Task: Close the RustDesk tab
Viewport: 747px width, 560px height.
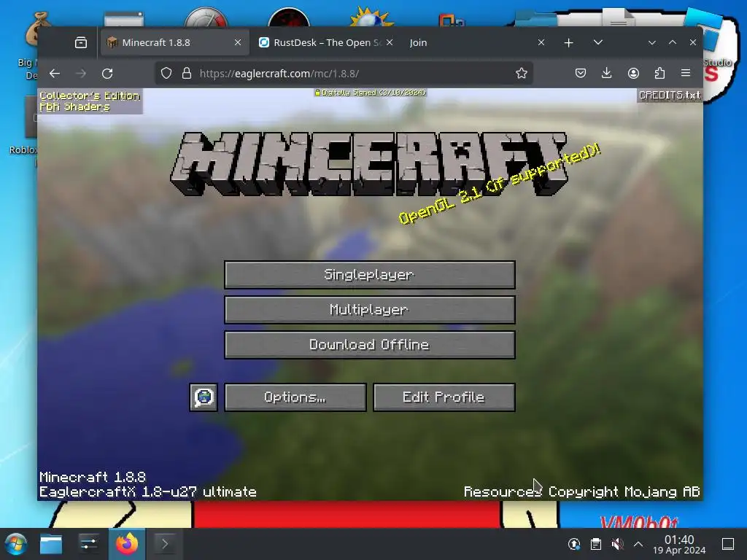Action: pyautogui.click(x=390, y=42)
